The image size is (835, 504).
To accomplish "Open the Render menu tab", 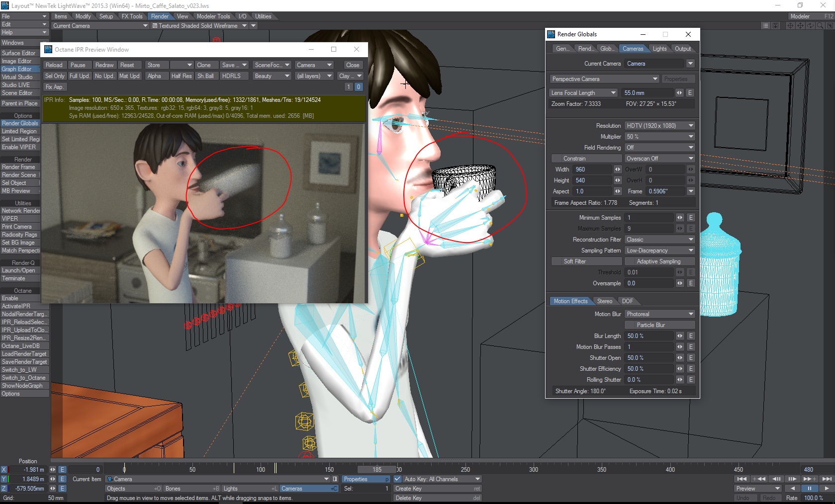I will coord(160,16).
